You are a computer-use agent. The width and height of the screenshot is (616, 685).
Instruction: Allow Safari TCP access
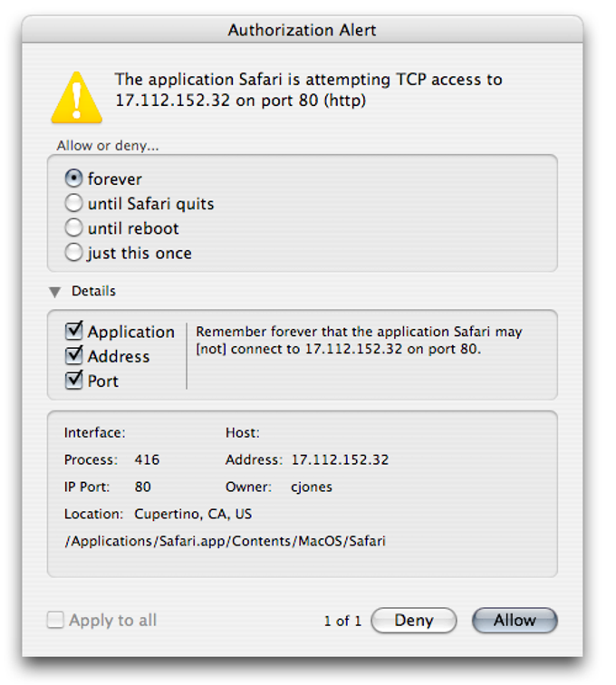(x=515, y=621)
